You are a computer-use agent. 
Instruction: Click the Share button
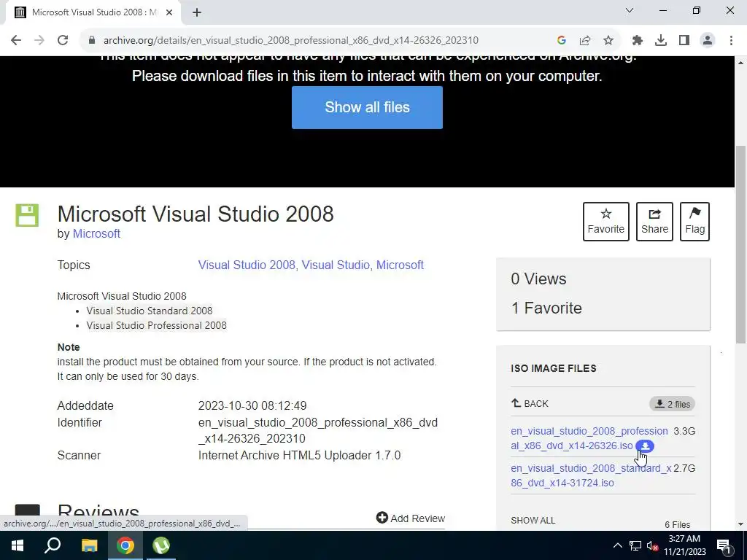(654, 222)
